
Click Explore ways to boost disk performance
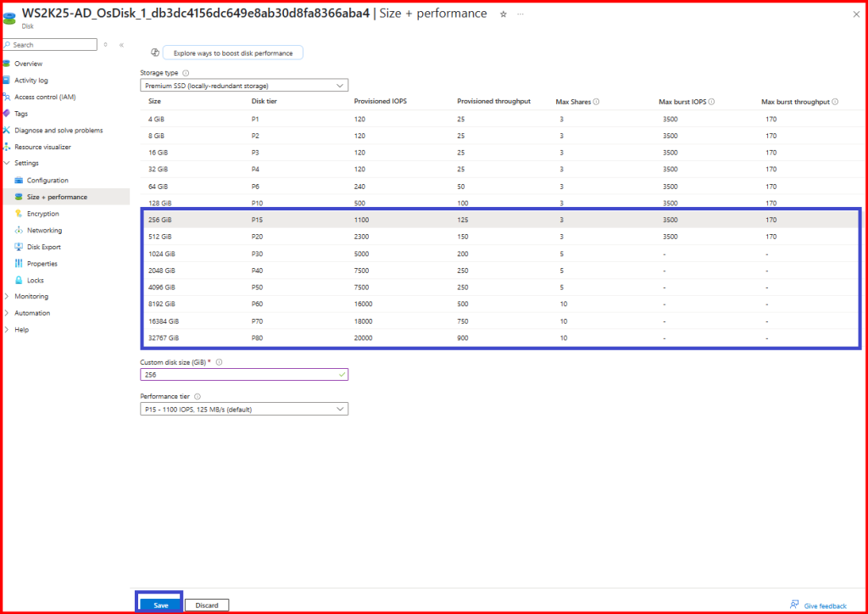pos(232,53)
